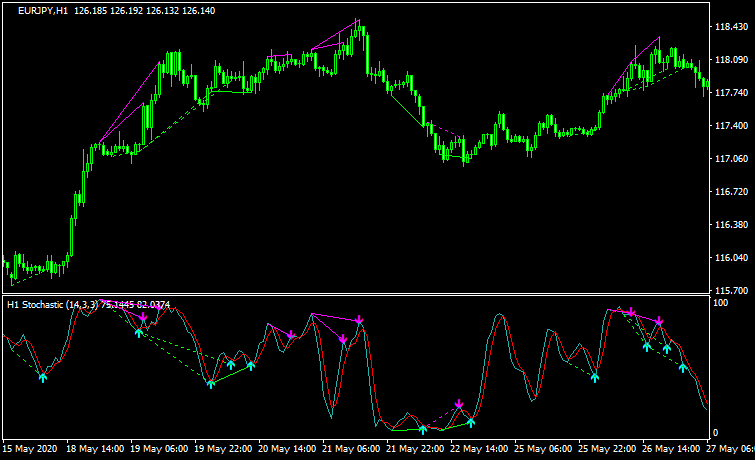The image size is (755, 460).
Task: Select the leftmost magenta down arrow signal
Action: coord(143,318)
